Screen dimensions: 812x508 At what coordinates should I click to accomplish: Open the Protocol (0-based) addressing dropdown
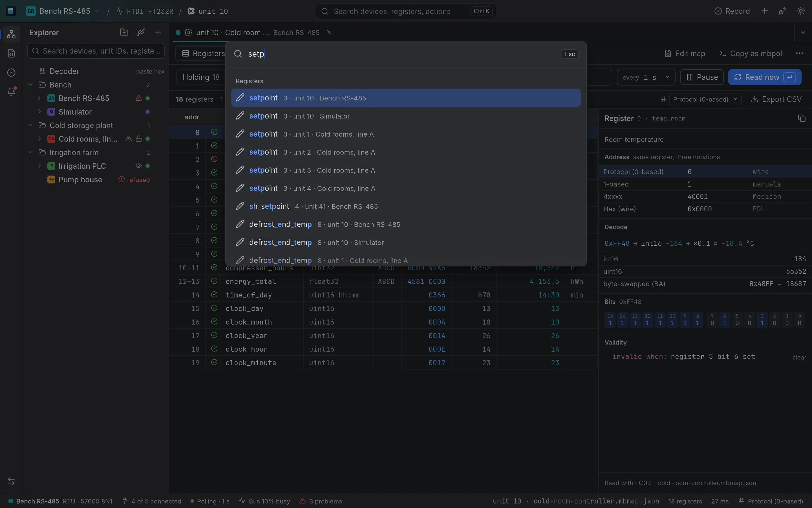coord(705,99)
